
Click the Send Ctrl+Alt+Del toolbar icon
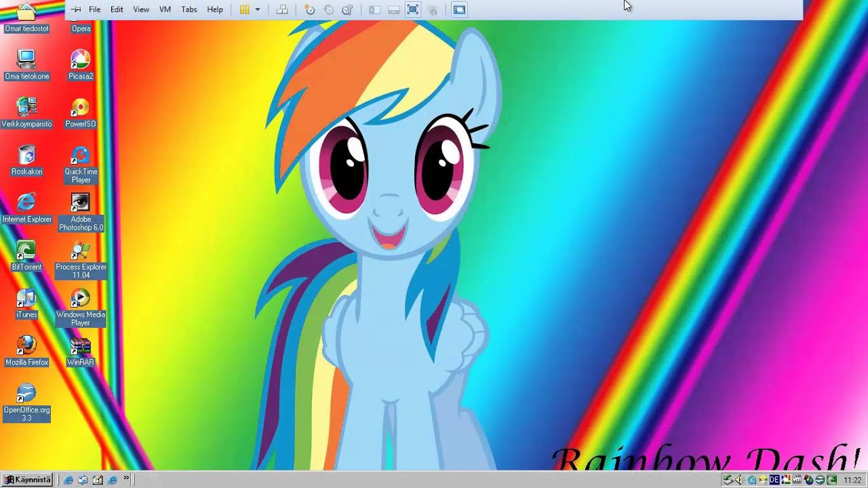pyautogui.click(x=282, y=9)
